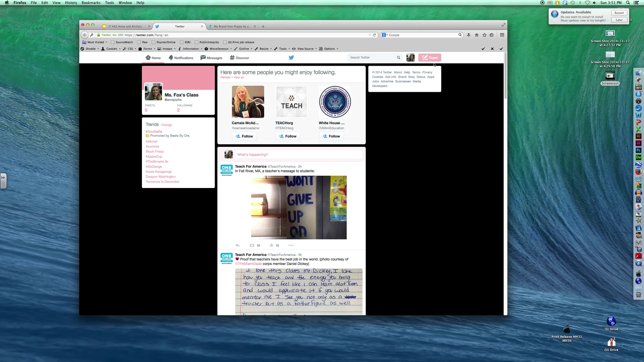This screenshot has width=644, height=362.
Task: Open the Time Machine menu bar icon
Action: click(573, 3)
